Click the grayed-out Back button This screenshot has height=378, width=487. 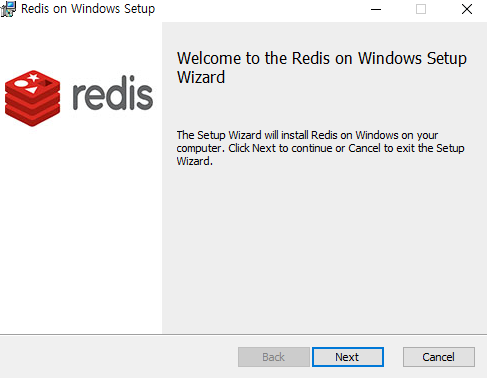coord(274,357)
